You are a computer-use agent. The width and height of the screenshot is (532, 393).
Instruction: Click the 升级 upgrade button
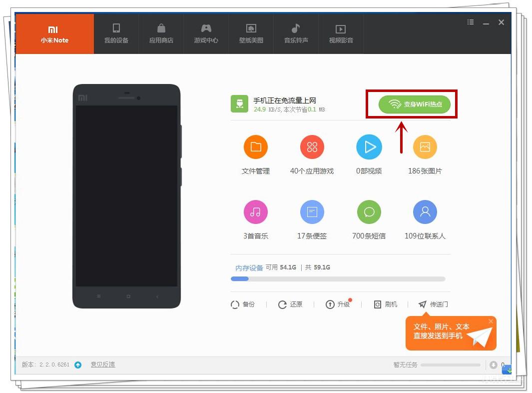point(338,304)
